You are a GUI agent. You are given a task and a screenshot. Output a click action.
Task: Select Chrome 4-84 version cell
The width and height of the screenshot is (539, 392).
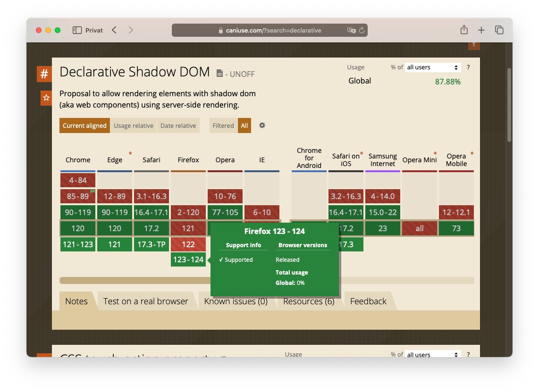click(x=78, y=180)
